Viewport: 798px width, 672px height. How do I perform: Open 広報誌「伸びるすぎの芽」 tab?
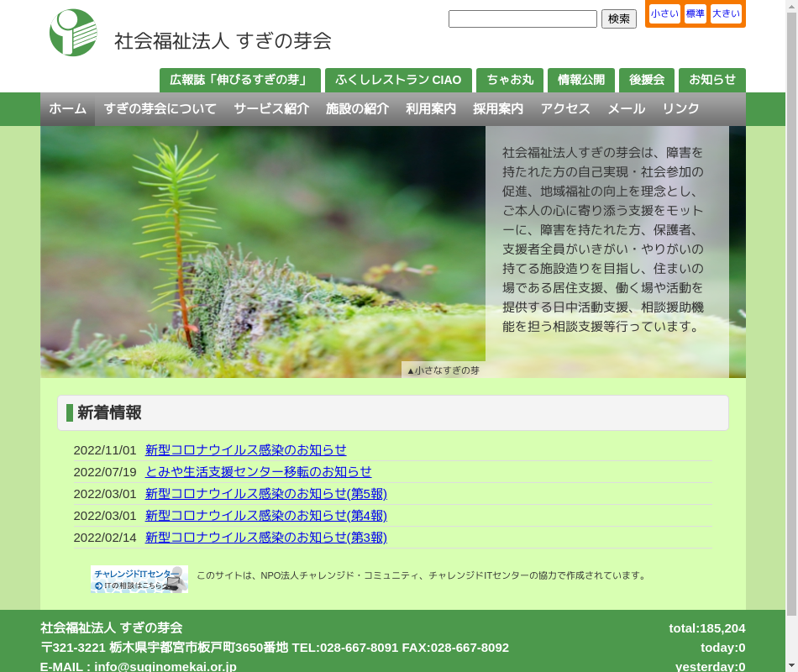tap(240, 80)
